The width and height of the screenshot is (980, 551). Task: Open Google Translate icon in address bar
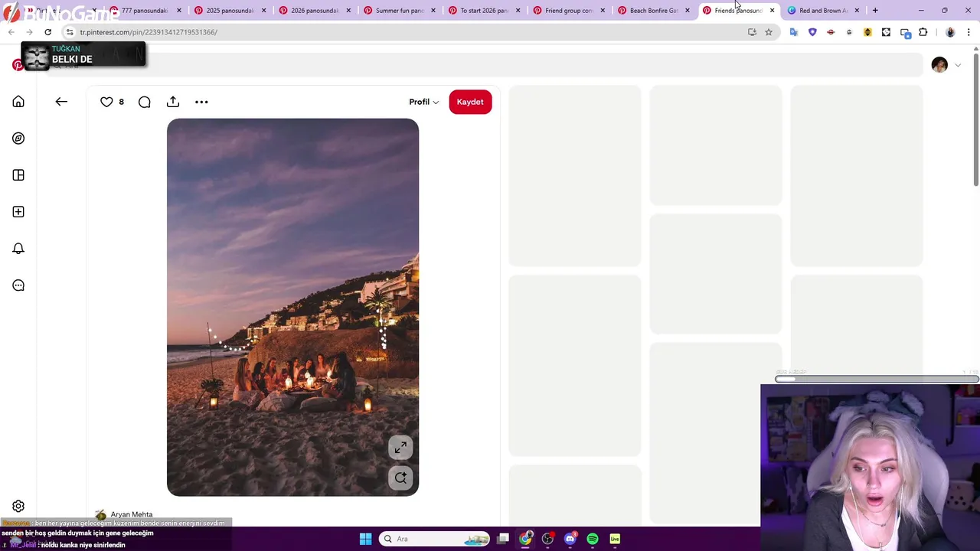coord(793,32)
